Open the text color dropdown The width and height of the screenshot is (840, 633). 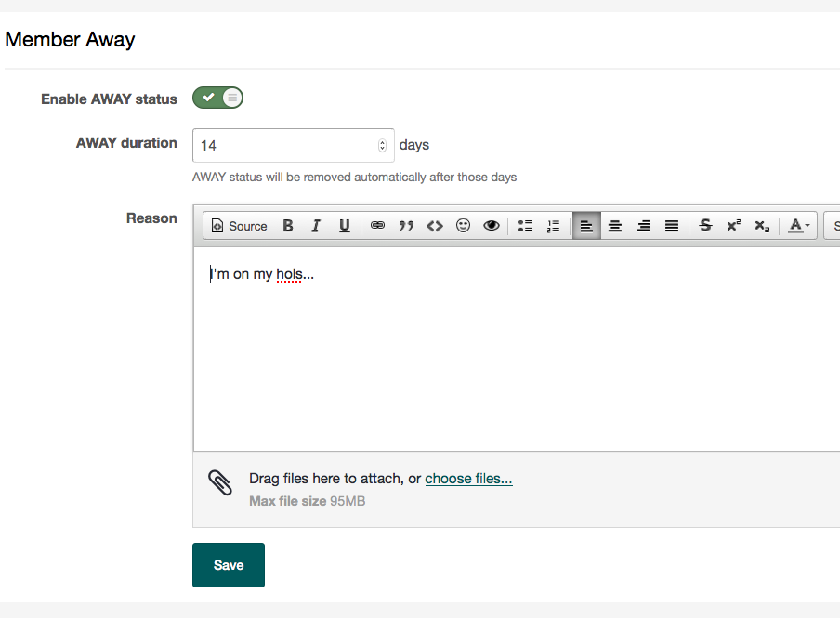[798, 226]
